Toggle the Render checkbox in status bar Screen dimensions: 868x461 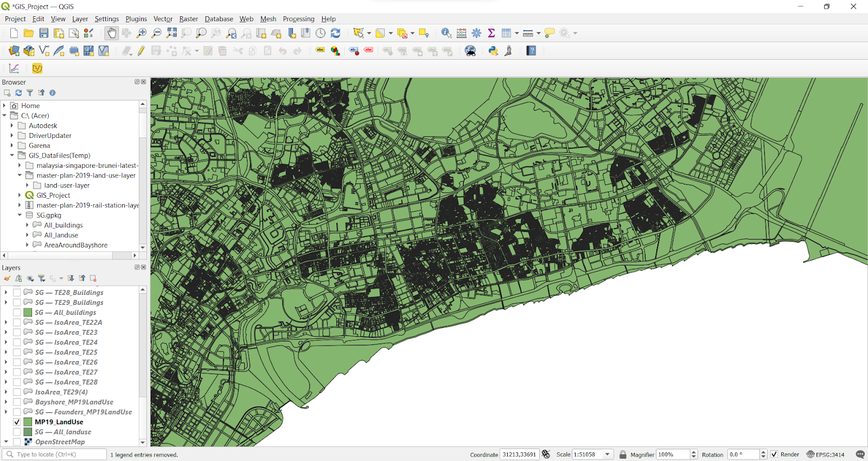[x=774, y=454]
